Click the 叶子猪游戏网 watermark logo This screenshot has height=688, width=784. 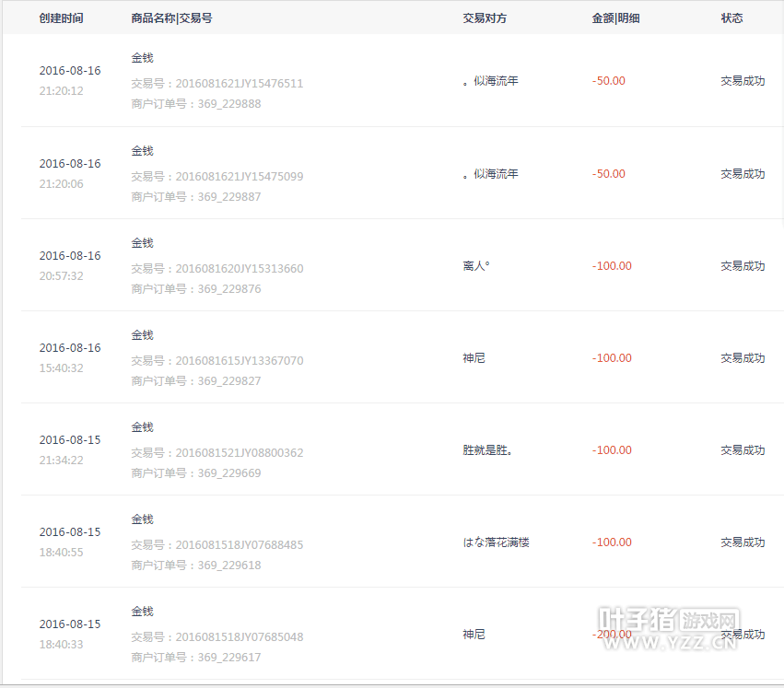pos(668,628)
